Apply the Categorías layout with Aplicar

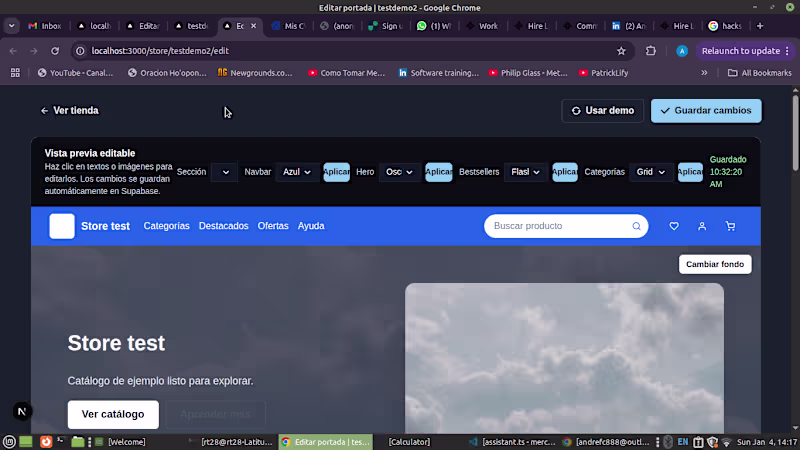click(x=690, y=172)
